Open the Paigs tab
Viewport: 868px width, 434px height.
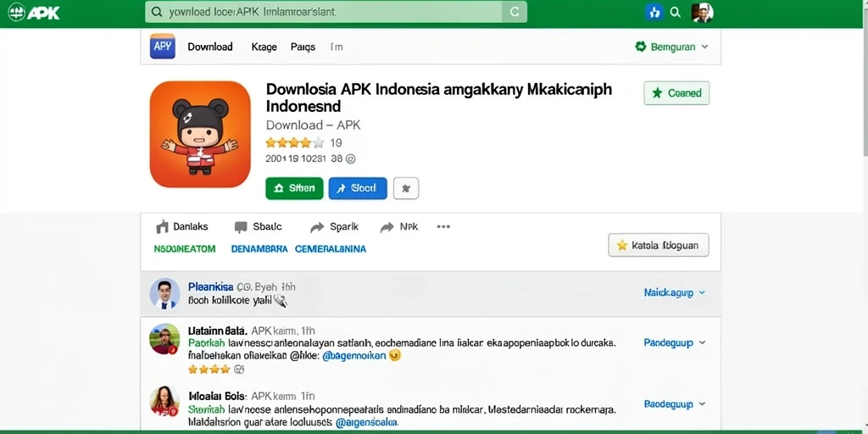pyautogui.click(x=303, y=47)
